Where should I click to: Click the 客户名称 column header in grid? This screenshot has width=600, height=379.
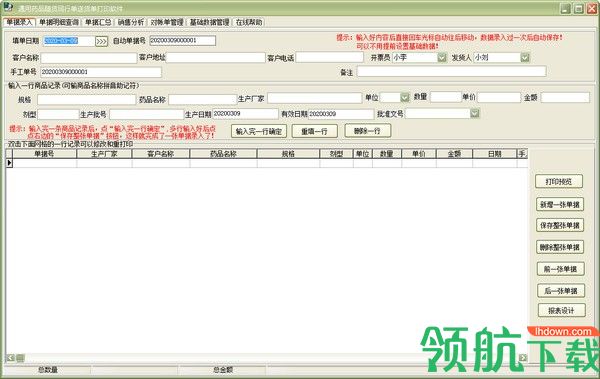tap(161, 154)
